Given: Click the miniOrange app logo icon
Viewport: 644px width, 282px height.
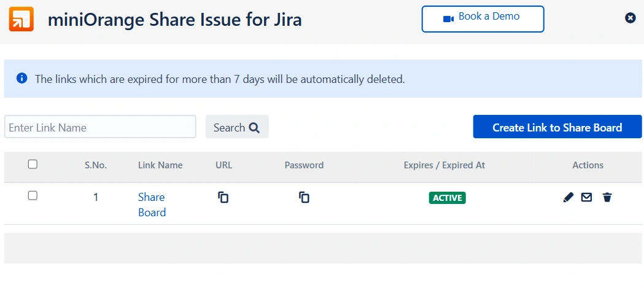Looking at the screenshot, I should tap(21, 19).
